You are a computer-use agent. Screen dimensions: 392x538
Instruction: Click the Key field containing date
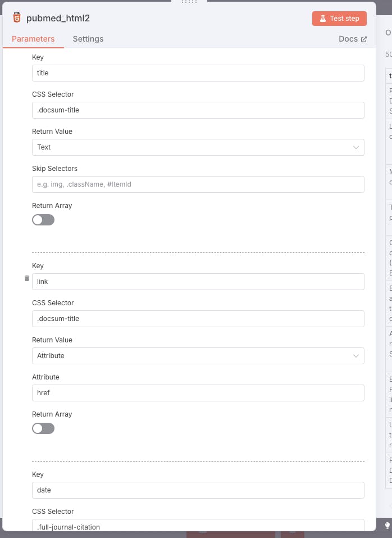point(198,490)
